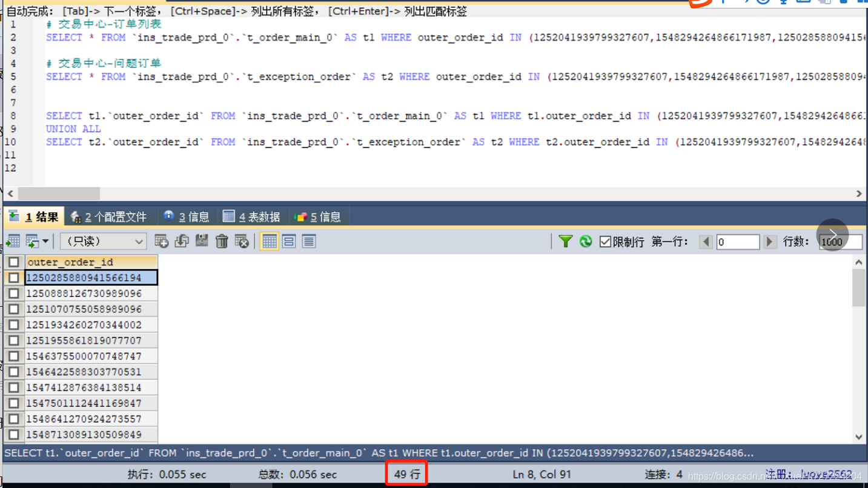Check the row box for 1251070755058989096
The width and height of the screenshot is (868, 488).
14,309
